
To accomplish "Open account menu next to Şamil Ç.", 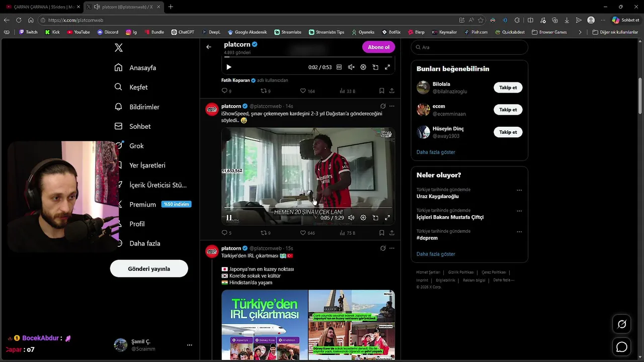I will click(190, 345).
